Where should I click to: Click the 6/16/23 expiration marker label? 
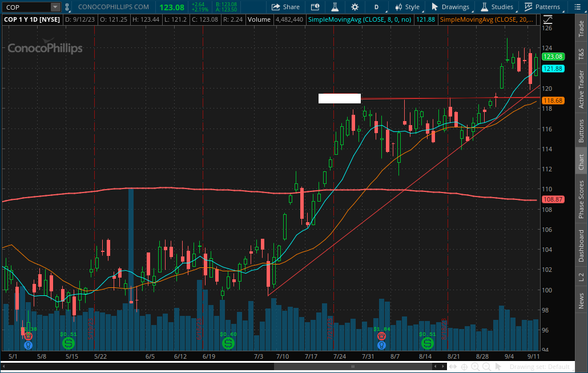pyautogui.click(x=199, y=328)
